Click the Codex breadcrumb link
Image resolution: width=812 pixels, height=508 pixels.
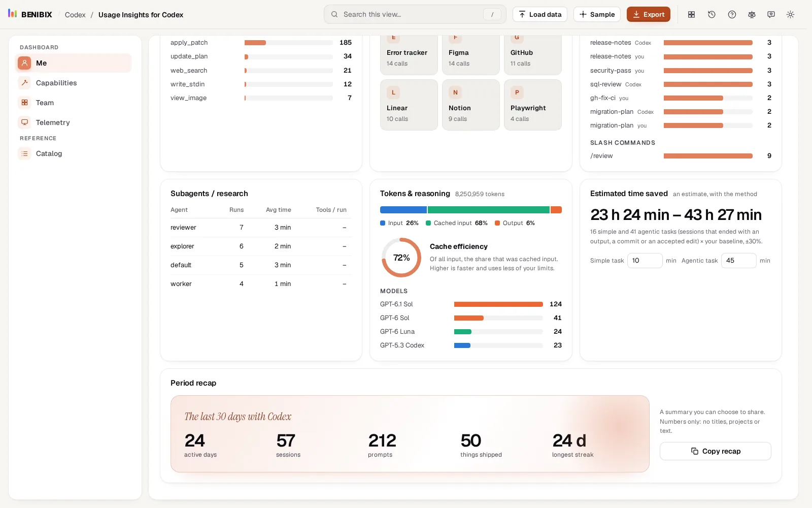click(x=75, y=15)
